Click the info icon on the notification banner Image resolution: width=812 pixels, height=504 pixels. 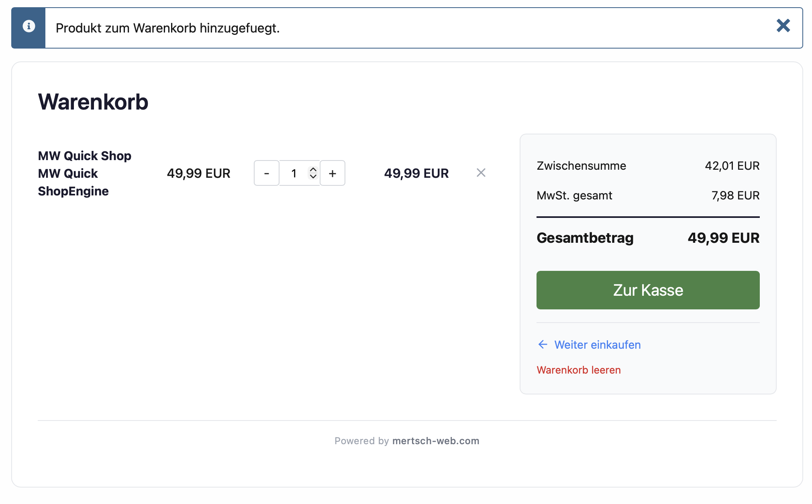tap(29, 26)
